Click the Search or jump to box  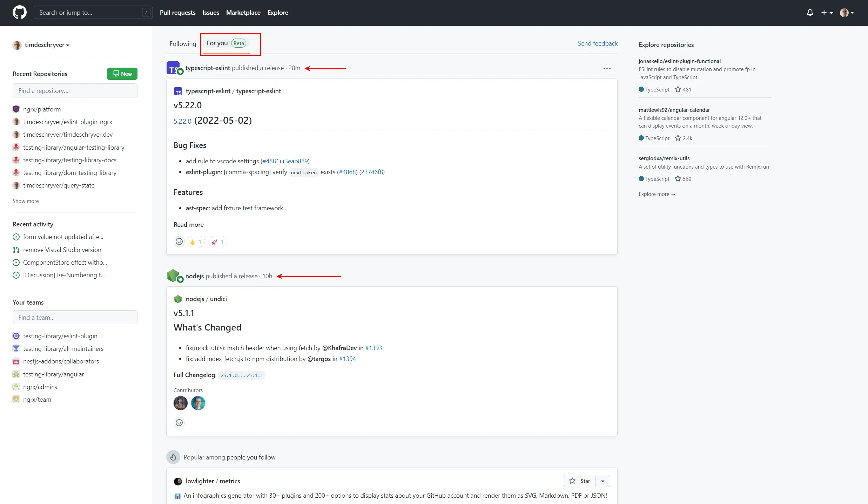(93, 13)
